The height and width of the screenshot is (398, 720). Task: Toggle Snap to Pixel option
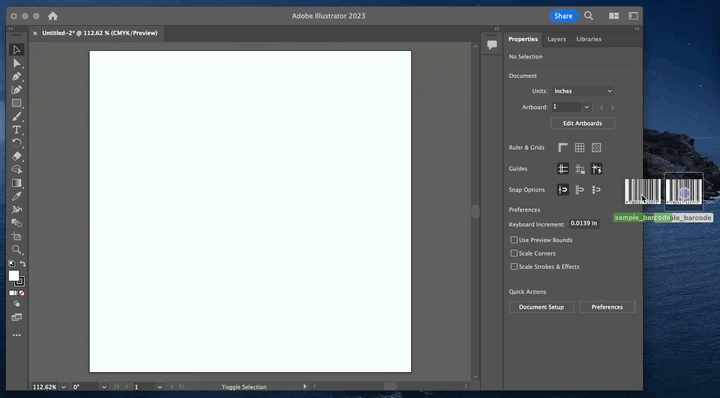(579, 190)
